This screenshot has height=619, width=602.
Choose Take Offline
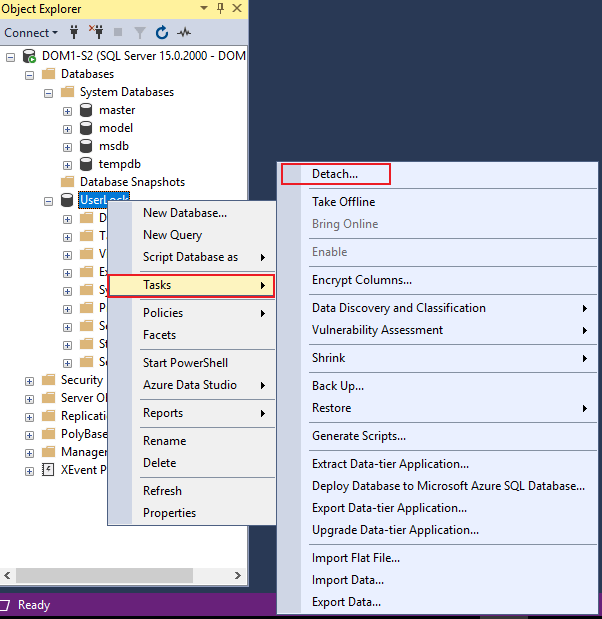(437, 202)
